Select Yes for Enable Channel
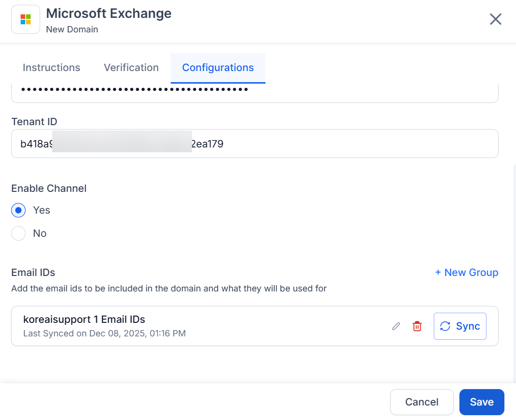The width and height of the screenshot is (516, 420). [x=18, y=210]
